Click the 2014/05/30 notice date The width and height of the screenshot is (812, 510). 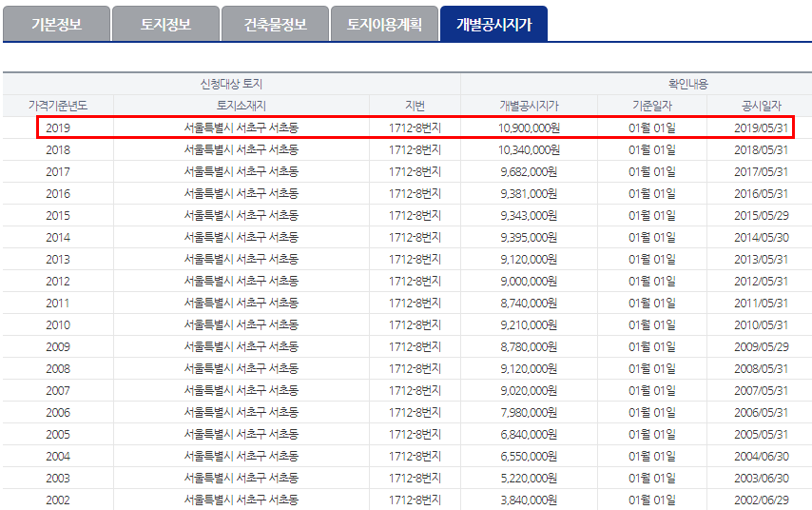tap(762, 237)
